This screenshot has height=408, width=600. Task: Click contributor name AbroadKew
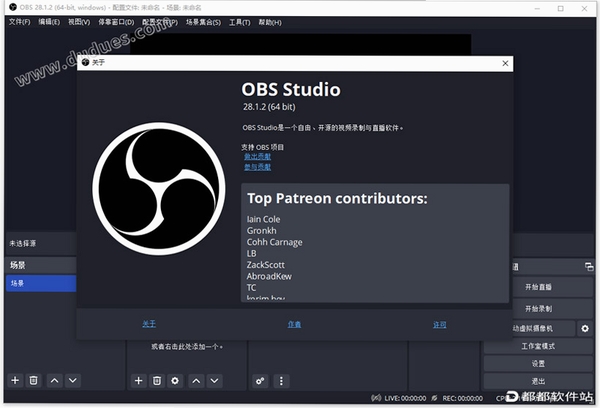[269, 276]
